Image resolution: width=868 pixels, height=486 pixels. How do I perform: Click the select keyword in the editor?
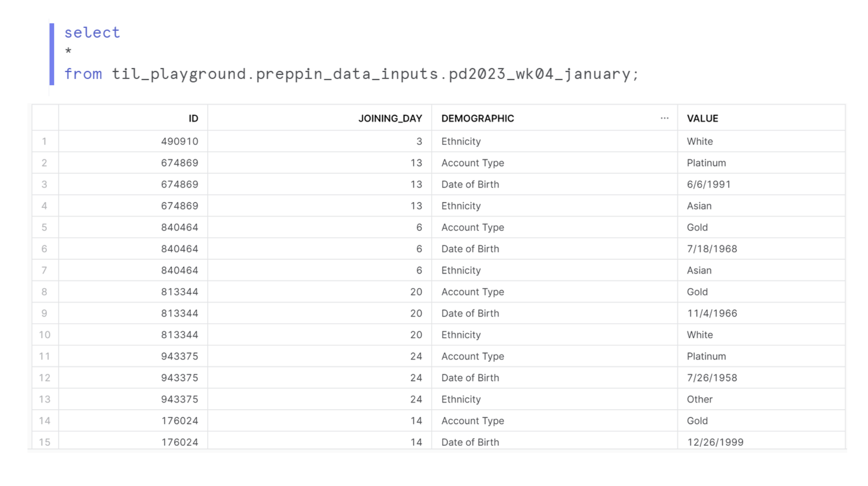click(92, 33)
